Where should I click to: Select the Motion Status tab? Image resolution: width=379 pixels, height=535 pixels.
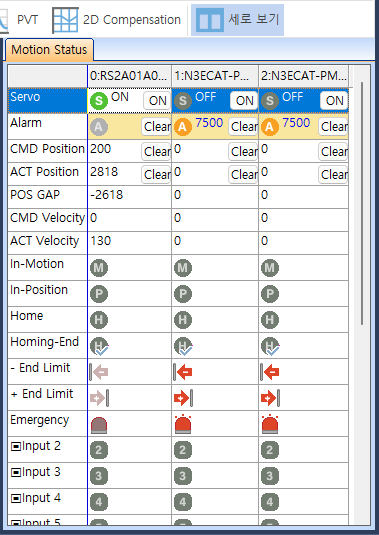coord(49,50)
